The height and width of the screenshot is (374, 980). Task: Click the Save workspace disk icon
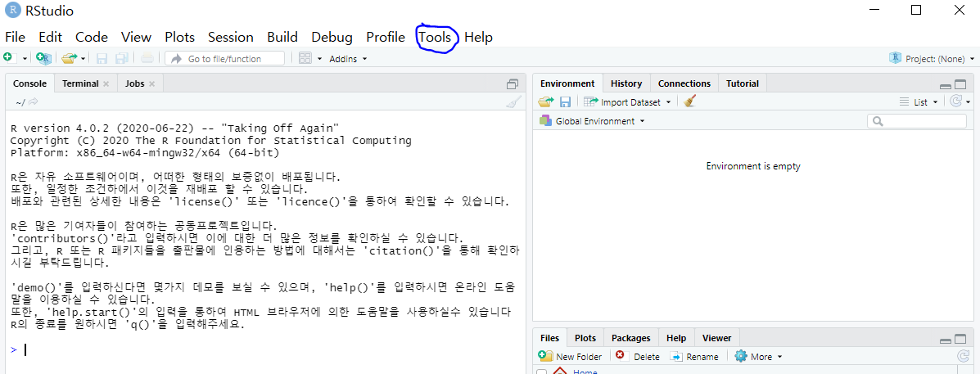click(565, 101)
